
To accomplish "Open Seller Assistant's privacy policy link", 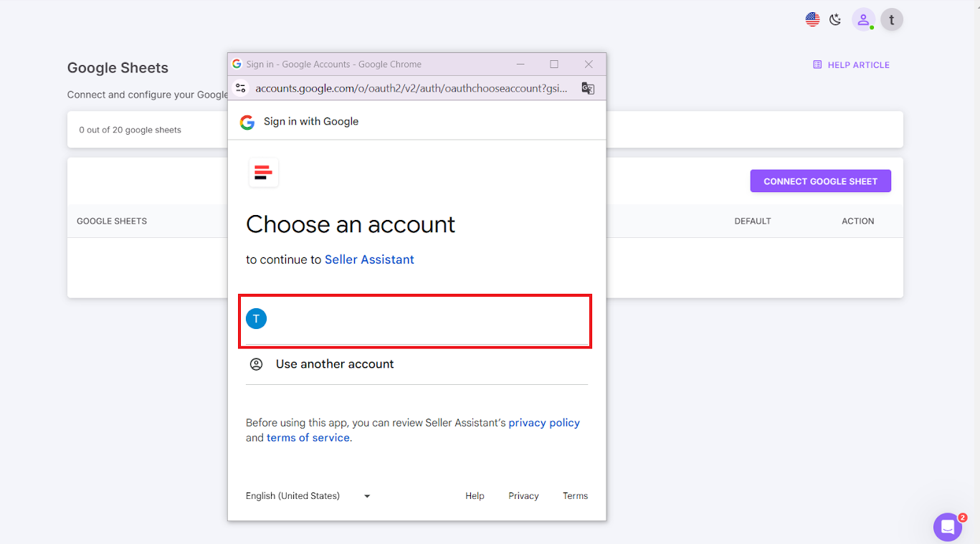I will click(543, 422).
